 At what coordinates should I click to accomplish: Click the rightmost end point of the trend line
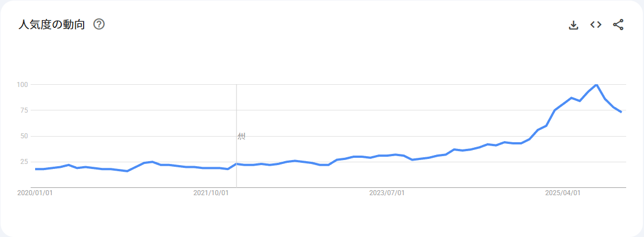point(621,112)
